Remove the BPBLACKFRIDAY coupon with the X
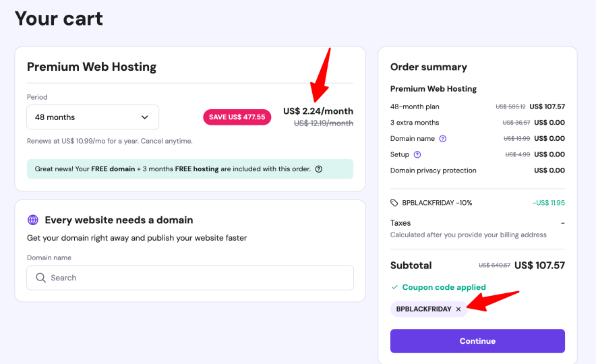Image resolution: width=596 pixels, height=364 pixels. (x=458, y=309)
